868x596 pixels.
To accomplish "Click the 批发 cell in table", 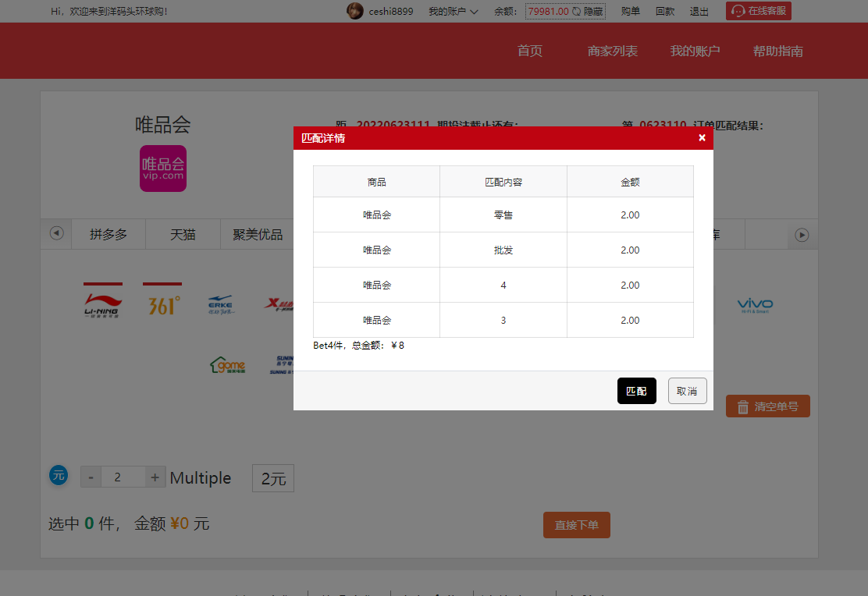I will pyautogui.click(x=503, y=250).
